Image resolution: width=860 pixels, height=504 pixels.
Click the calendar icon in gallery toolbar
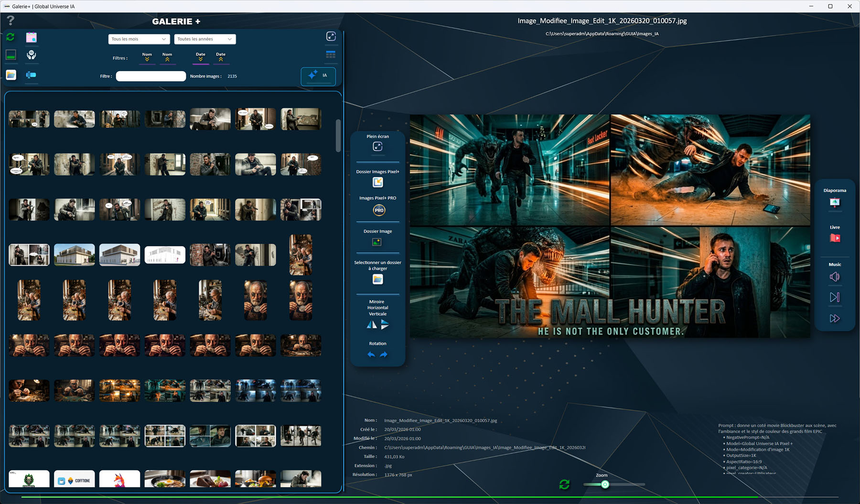(x=32, y=37)
